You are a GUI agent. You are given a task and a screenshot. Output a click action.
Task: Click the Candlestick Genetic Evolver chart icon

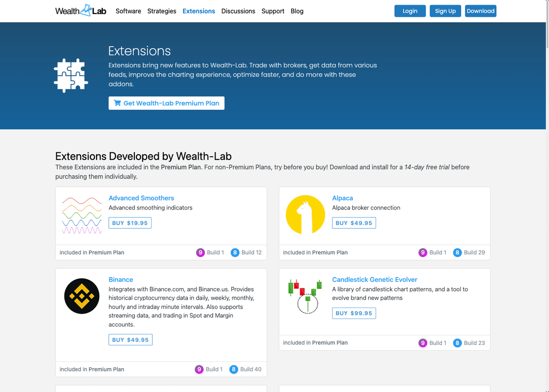[305, 296]
